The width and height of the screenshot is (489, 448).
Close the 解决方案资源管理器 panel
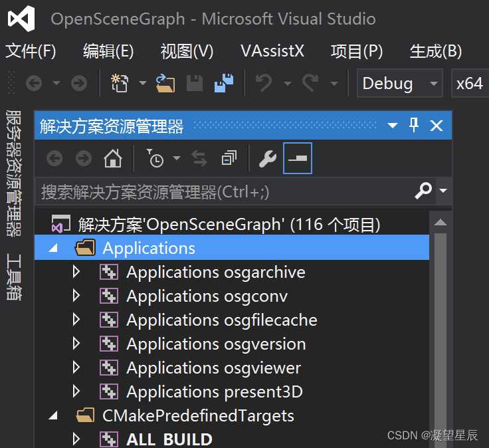[437, 126]
